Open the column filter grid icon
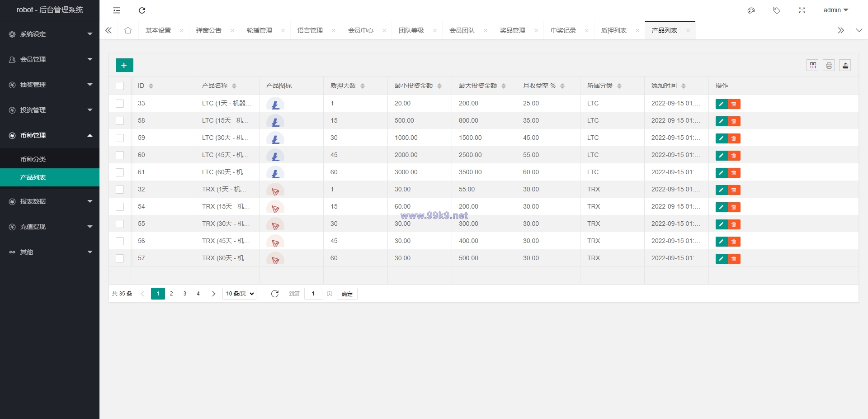Screen dimensions: 868x419 pyautogui.click(x=813, y=66)
